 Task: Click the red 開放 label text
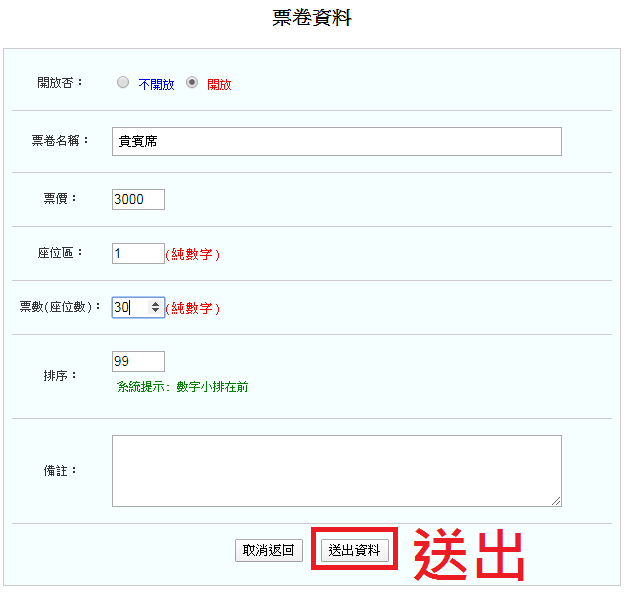(x=219, y=85)
